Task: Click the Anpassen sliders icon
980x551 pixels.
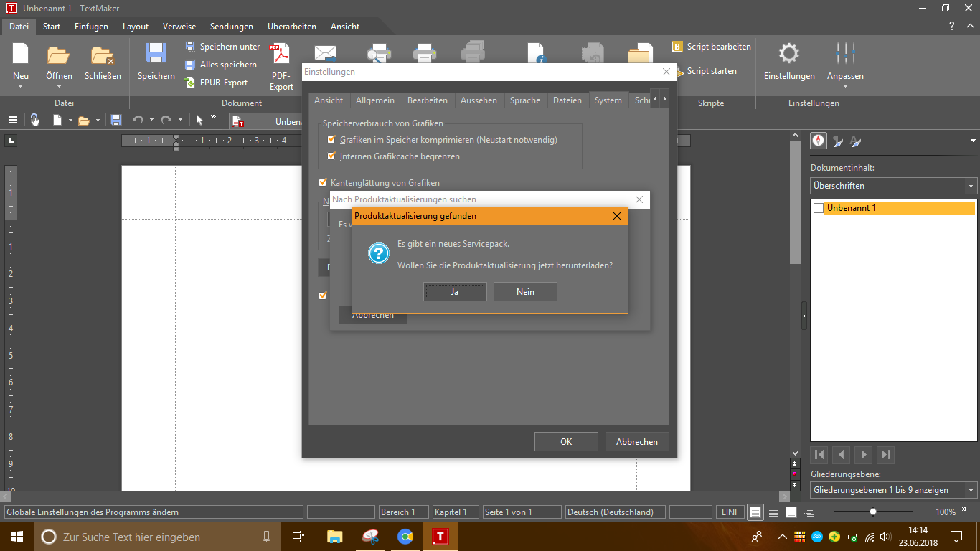Action: tap(845, 55)
